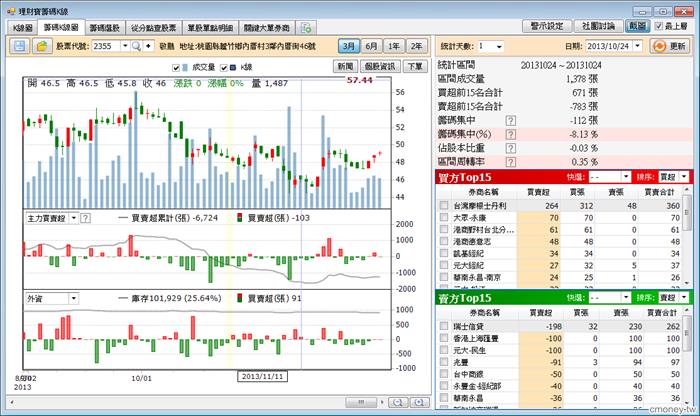Toggle the 成交量 volume checkbox
This screenshot has width=700, height=416.
click(x=175, y=68)
